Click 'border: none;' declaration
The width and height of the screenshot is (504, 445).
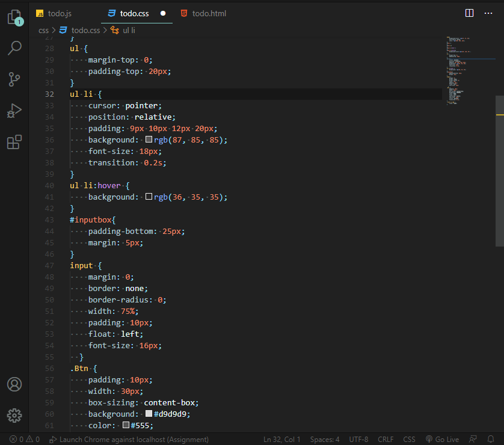[118, 288]
